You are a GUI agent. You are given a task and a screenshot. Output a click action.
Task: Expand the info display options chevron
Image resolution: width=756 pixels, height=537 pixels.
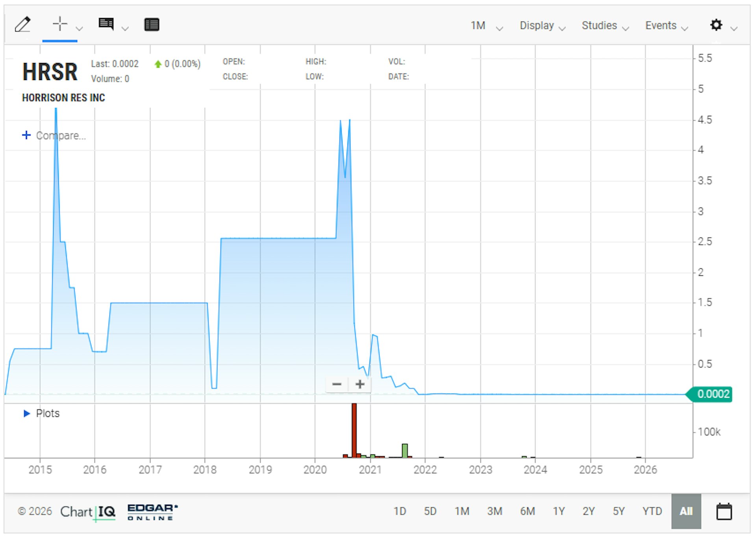125,28
